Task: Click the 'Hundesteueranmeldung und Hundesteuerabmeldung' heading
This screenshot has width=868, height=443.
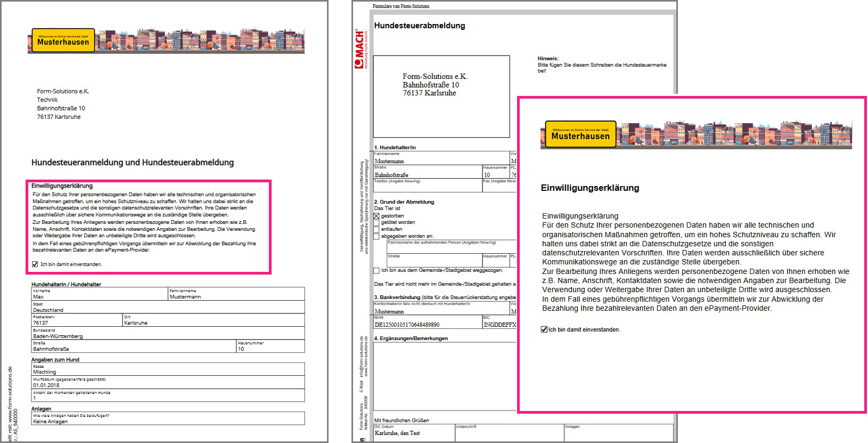Action: click(x=133, y=162)
